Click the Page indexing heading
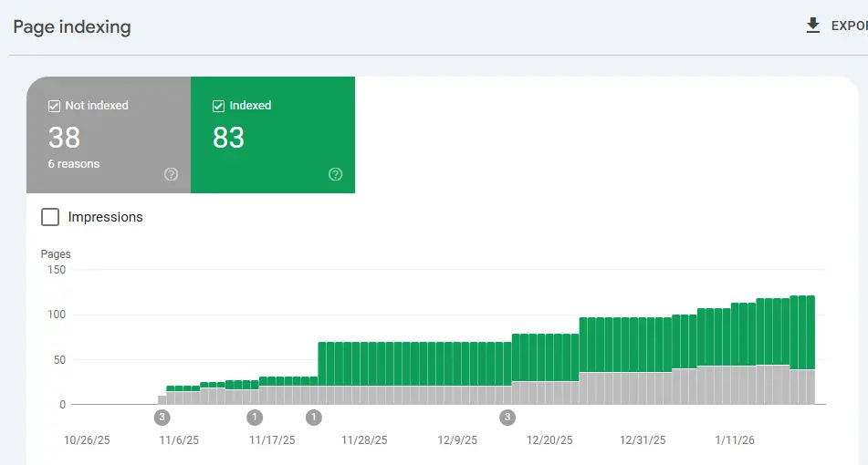Viewport: 868px width, 465px height. 72,26
